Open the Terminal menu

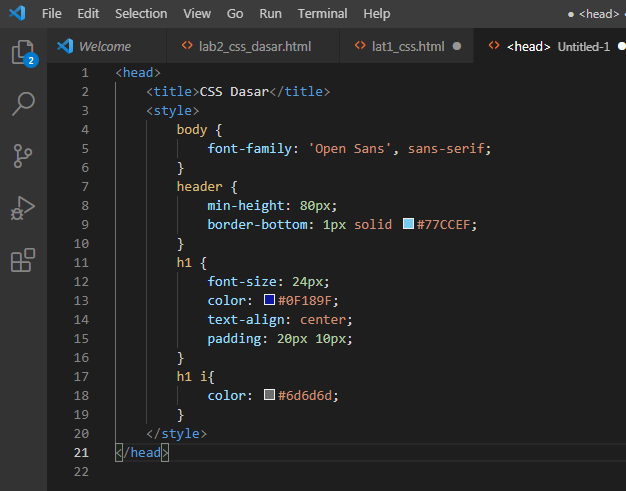322,14
